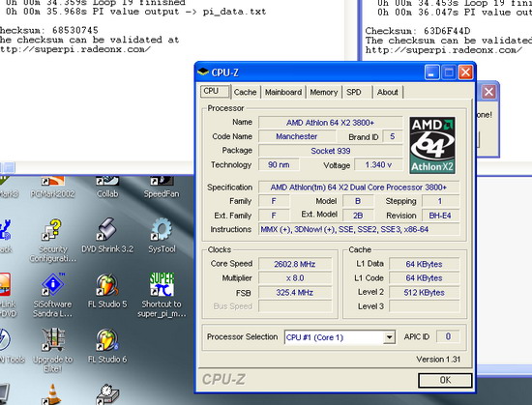Click the Level 2 512 KBytes value

[424, 293]
